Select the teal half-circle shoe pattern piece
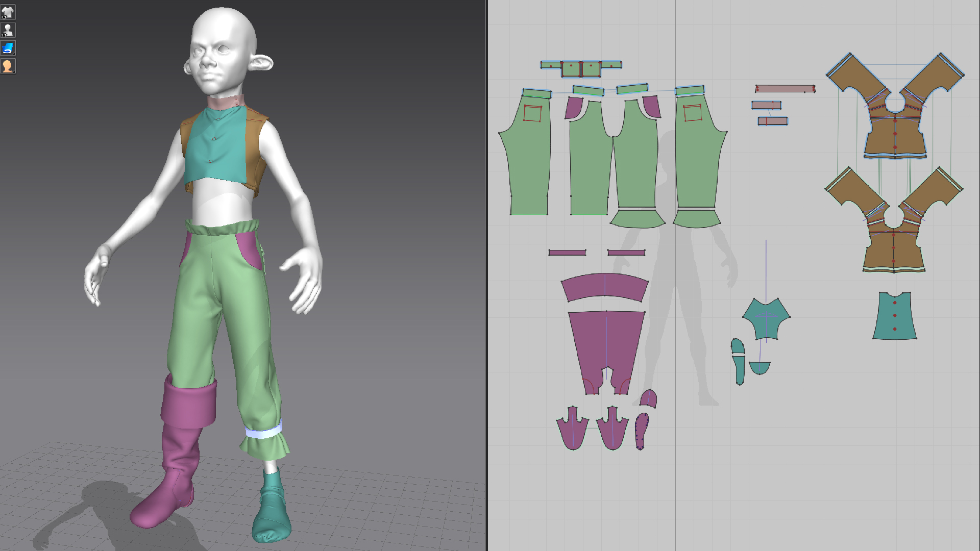The image size is (980, 551). [x=759, y=367]
